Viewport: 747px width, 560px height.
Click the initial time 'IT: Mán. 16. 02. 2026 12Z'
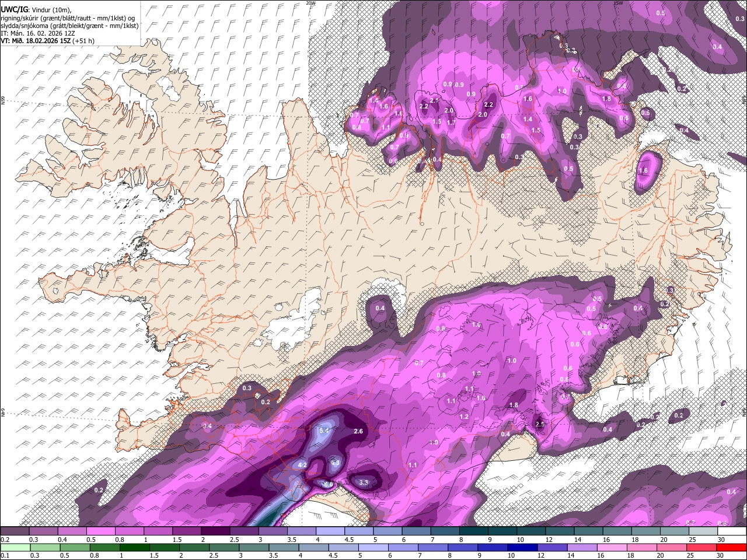click(39, 33)
